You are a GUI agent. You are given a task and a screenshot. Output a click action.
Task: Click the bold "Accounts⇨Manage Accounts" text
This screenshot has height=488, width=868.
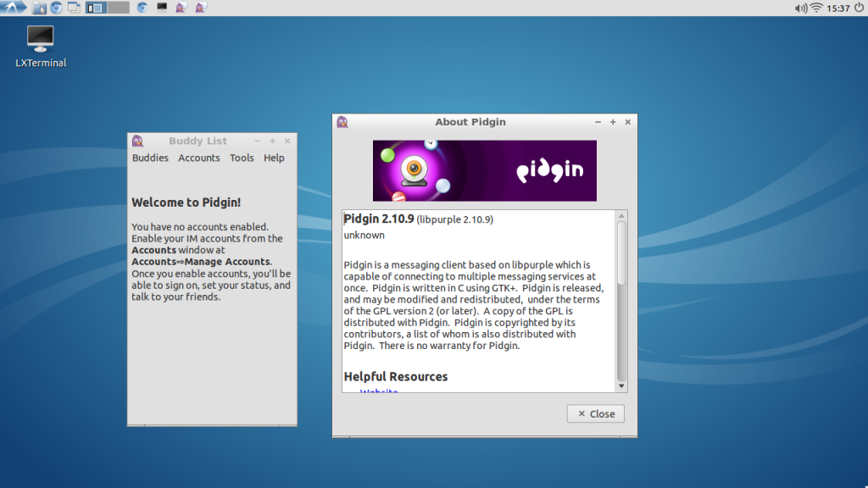click(x=200, y=262)
